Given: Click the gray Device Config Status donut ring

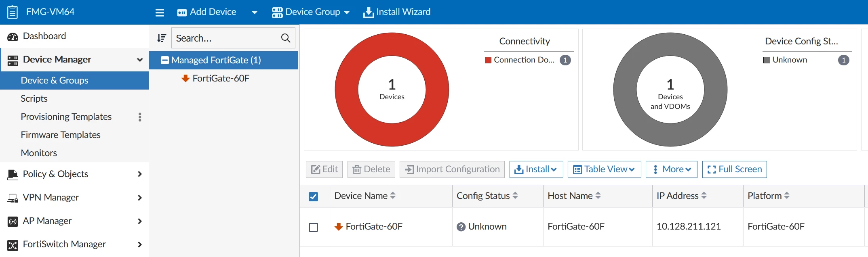Looking at the screenshot, I should 625,90.
